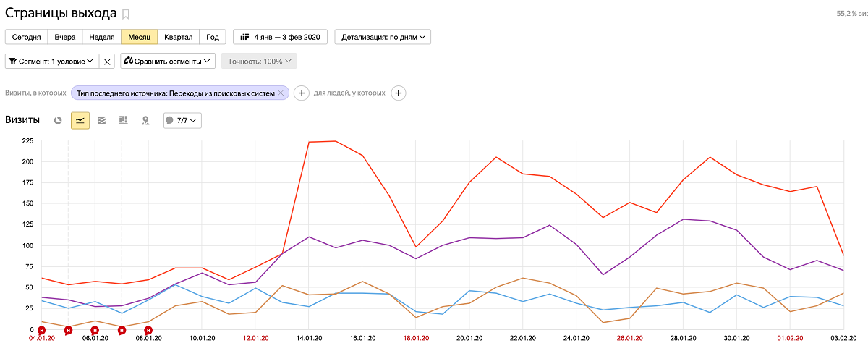Image resolution: width=868 pixels, height=364 pixels.
Task: Bookmark the Страницы выхода report
Action: [126, 14]
